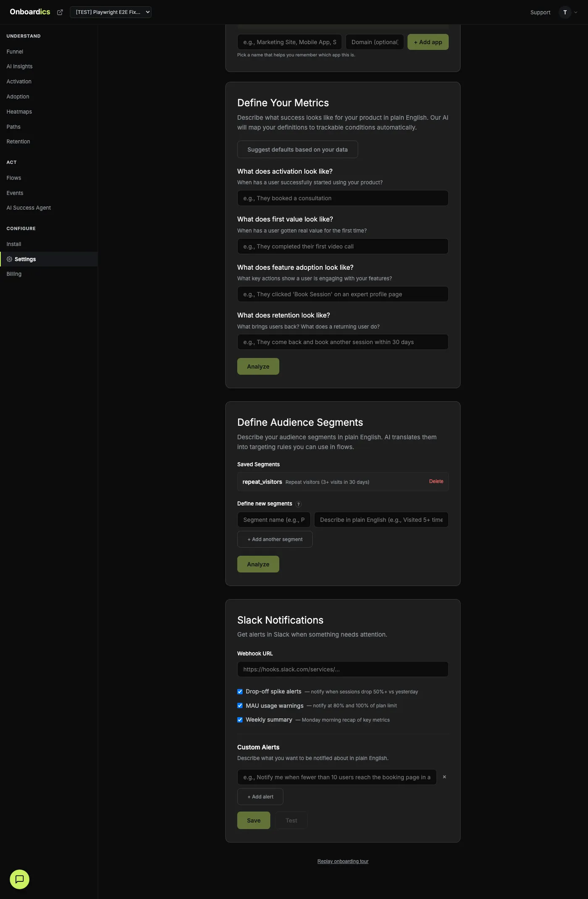Click the Support link
The image size is (588, 899).
tap(540, 12)
